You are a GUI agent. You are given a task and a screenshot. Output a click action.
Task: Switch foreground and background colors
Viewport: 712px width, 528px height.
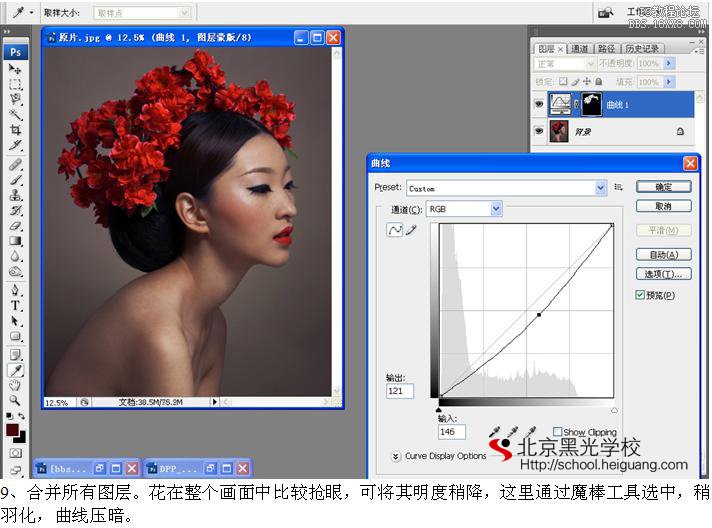click(x=21, y=415)
